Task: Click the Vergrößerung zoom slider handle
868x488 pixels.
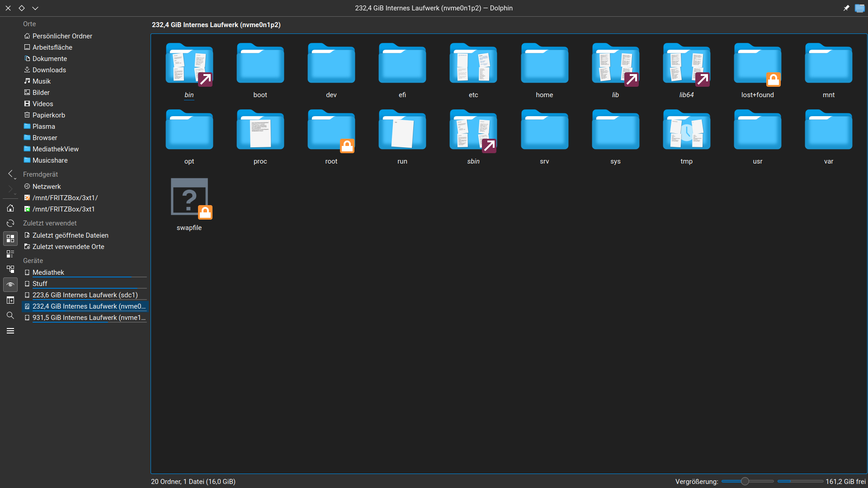Action: point(745,481)
